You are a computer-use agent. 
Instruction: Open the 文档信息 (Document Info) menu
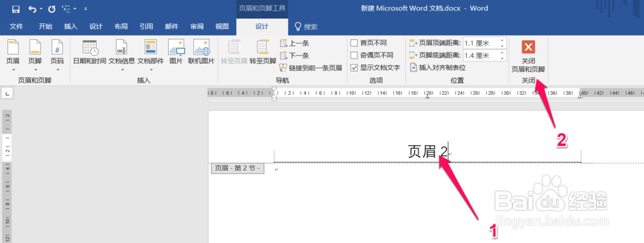(122, 55)
